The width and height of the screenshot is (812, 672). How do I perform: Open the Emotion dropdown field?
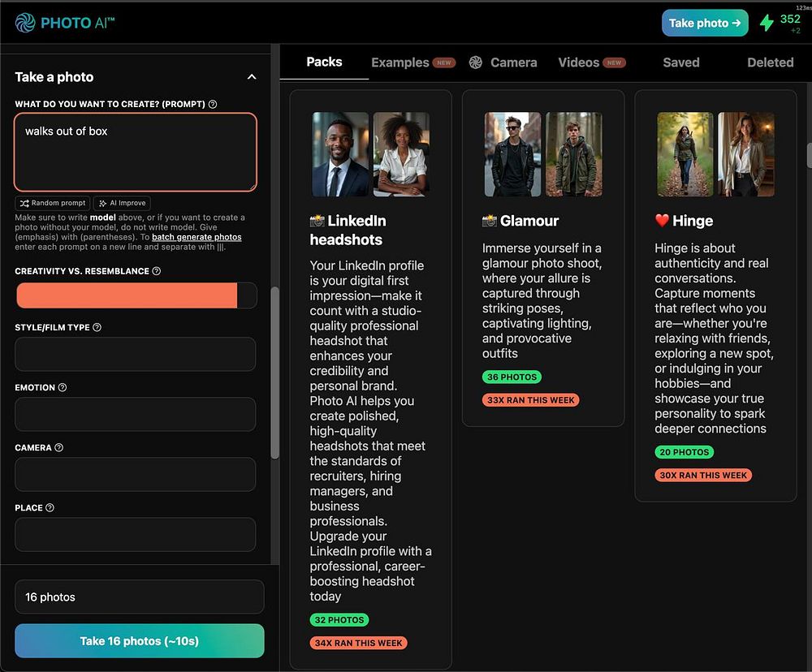(x=135, y=414)
